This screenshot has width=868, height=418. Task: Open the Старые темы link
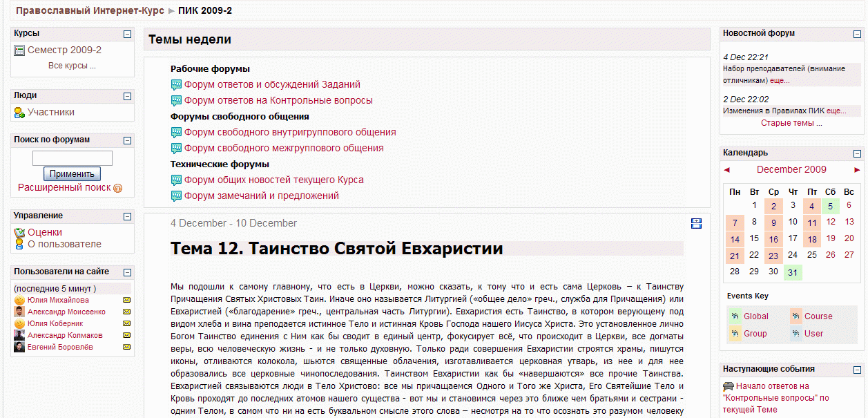[791, 122]
